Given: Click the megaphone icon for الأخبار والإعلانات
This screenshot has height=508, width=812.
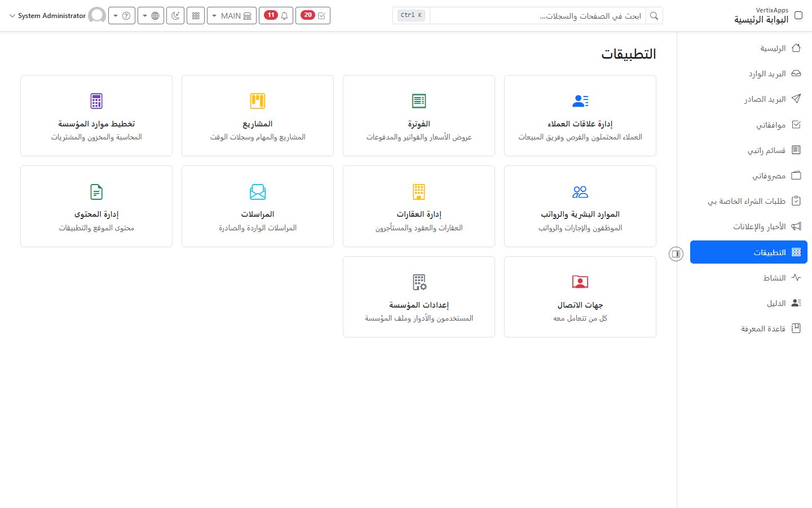Looking at the screenshot, I should click(x=796, y=226).
